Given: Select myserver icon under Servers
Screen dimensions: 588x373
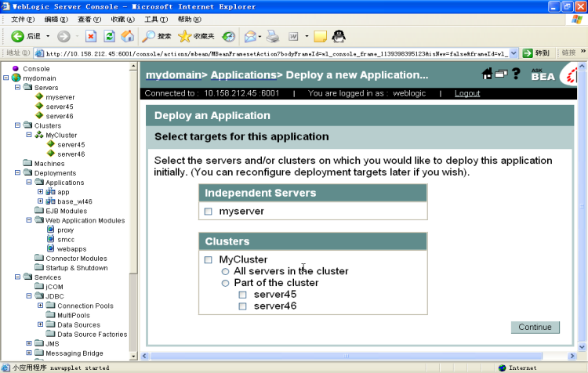Looking at the screenshot, I should tap(39, 96).
